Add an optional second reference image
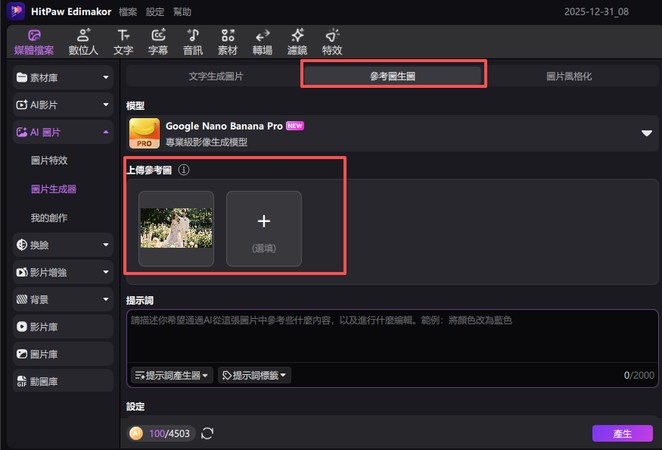This screenshot has width=662, height=450. click(x=264, y=228)
